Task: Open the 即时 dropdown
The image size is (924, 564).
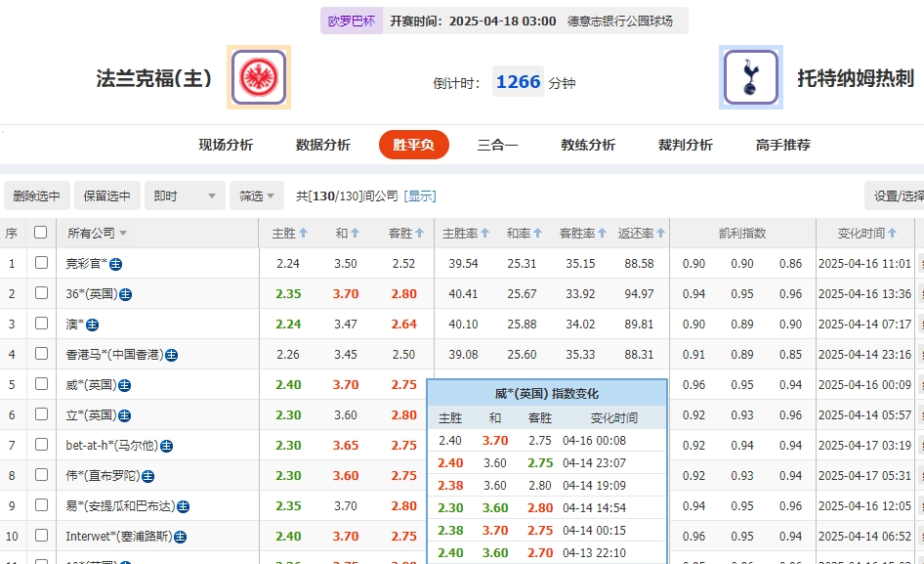Action: click(185, 195)
